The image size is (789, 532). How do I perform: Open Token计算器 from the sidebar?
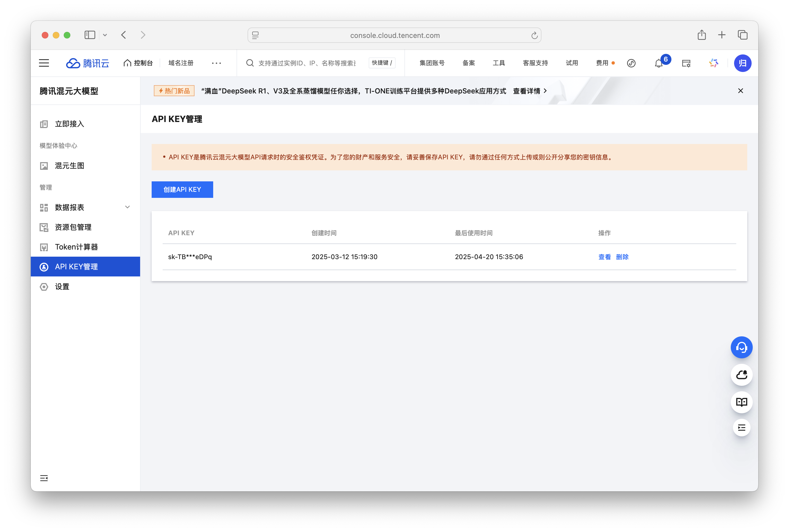77,247
